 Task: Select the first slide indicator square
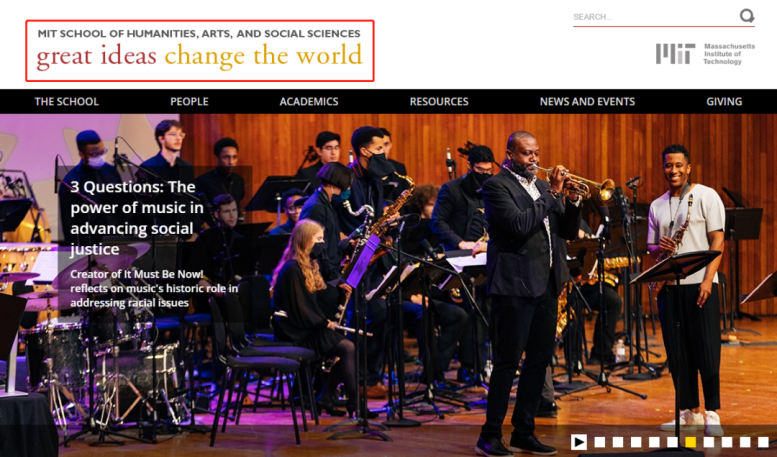click(600, 442)
